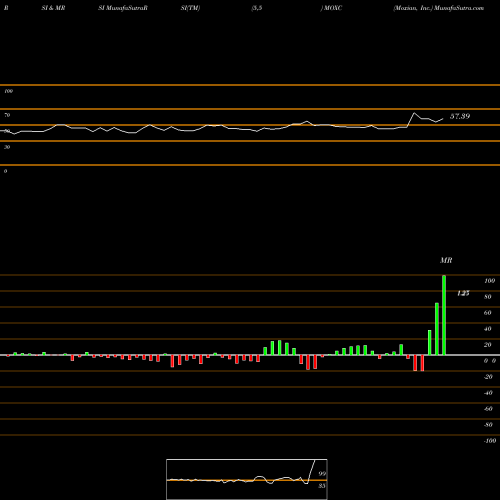Click the 'SI & MR' header text
Viewport: 500px width, 500px height.
click(x=53, y=8)
